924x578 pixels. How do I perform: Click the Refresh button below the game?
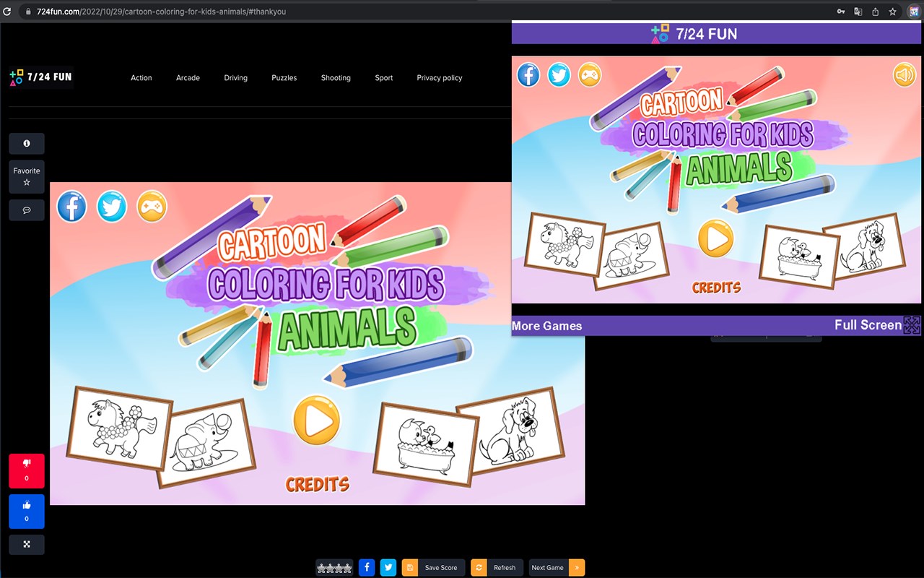click(497, 568)
